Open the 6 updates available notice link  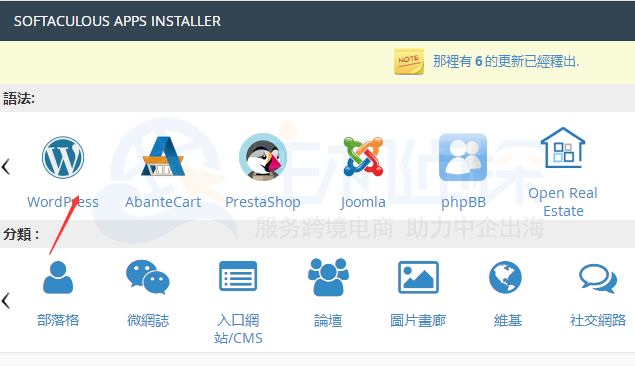[506, 62]
